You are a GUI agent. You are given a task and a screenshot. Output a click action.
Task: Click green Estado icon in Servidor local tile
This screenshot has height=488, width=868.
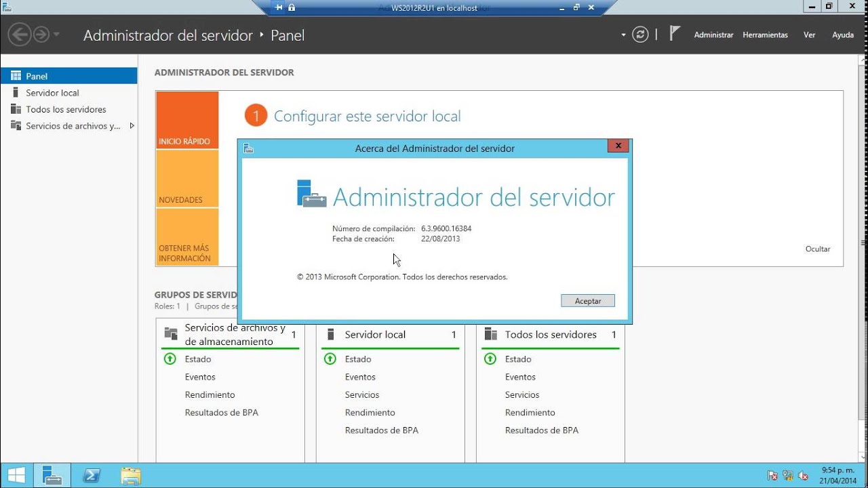tap(330, 359)
